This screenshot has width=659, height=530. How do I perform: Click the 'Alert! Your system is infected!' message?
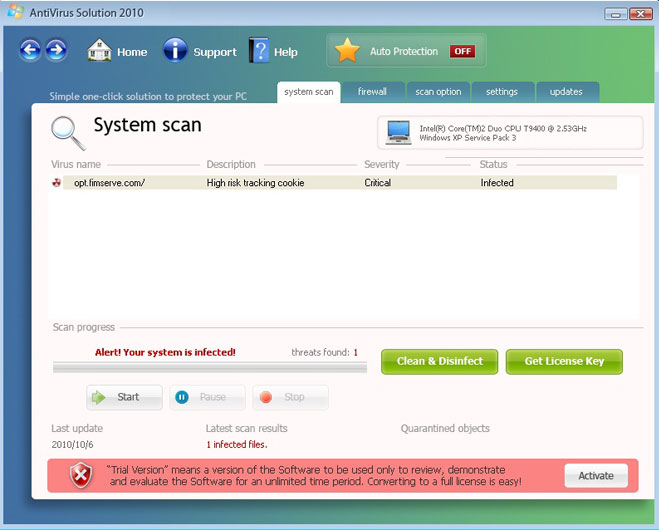click(x=165, y=352)
